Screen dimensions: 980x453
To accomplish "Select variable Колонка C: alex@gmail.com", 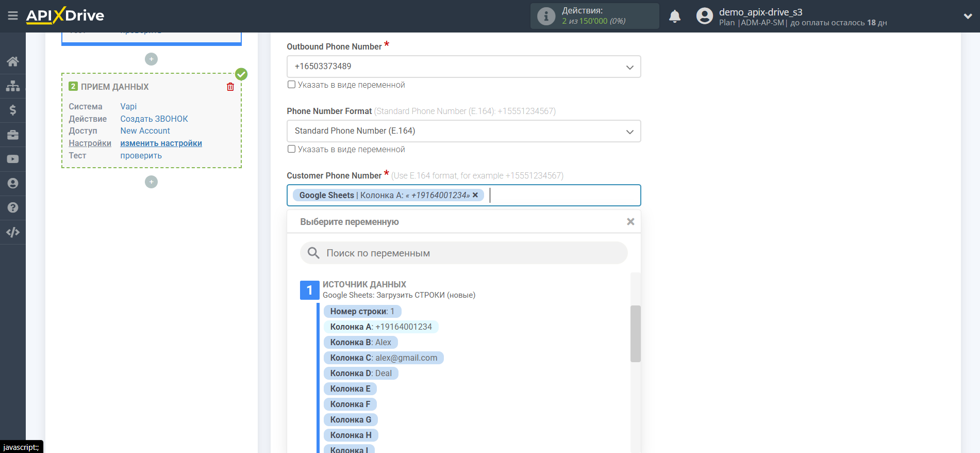I will (x=384, y=358).
